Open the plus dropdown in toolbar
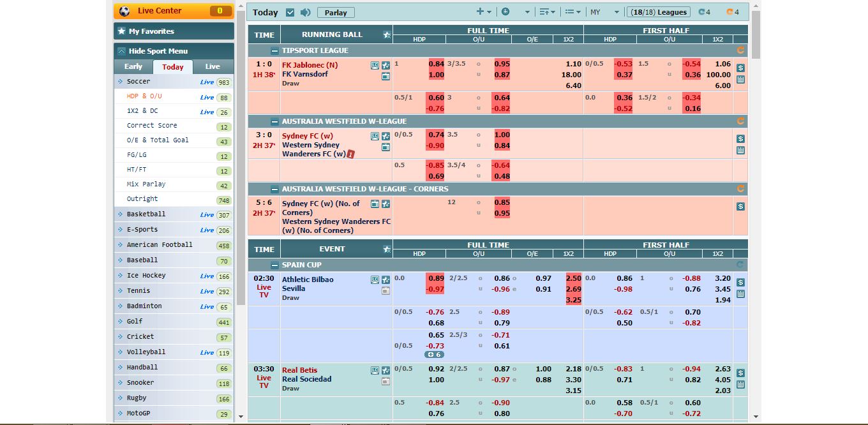The image size is (868, 425). [484, 12]
